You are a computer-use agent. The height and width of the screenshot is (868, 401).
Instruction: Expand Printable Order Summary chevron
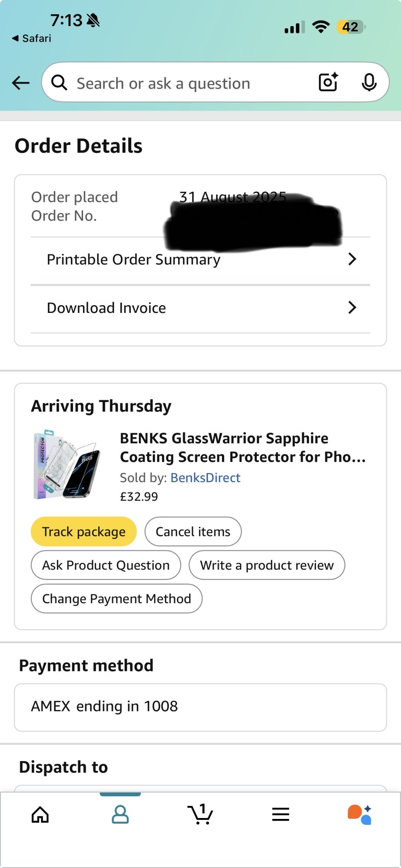click(x=352, y=259)
